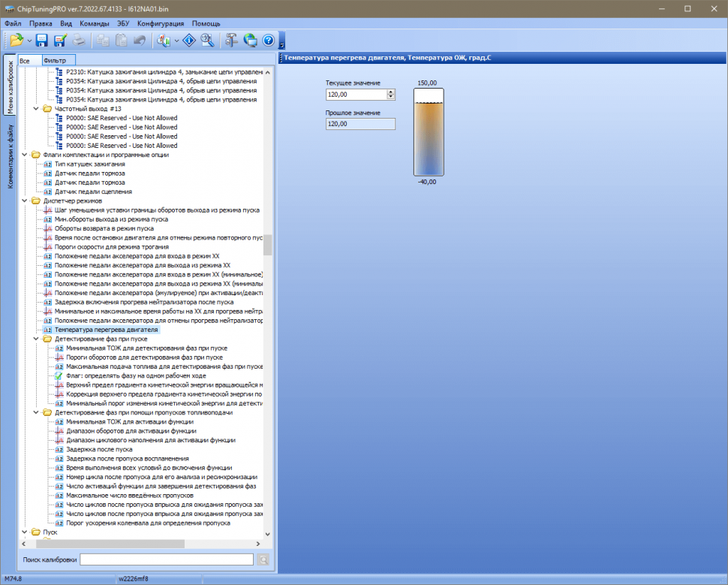Screen dimensions: 728x585
Task: Open the blue diamond info icon
Action: tap(189, 40)
